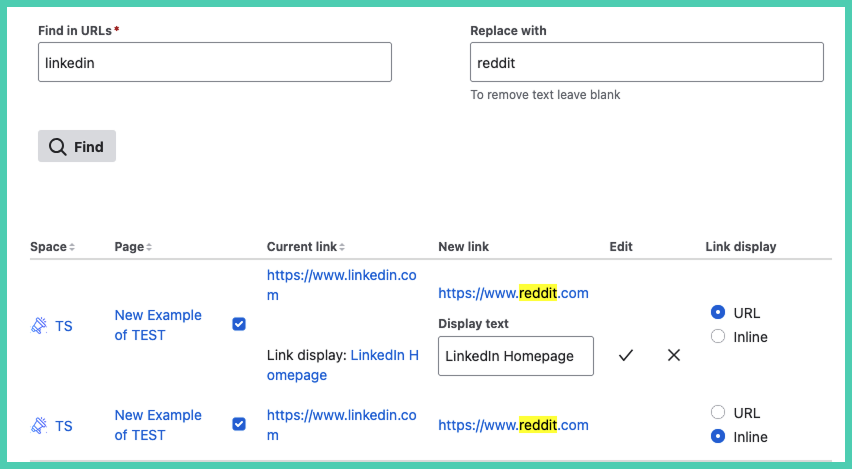Open TS space link in second row

pos(64,426)
